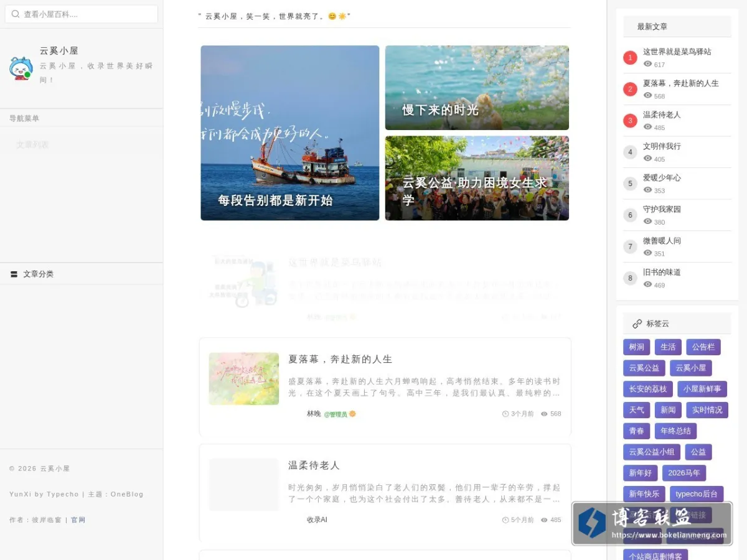This screenshot has height=560, width=747.
Task: Select the 生活 tag
Action: click(668, 347)
